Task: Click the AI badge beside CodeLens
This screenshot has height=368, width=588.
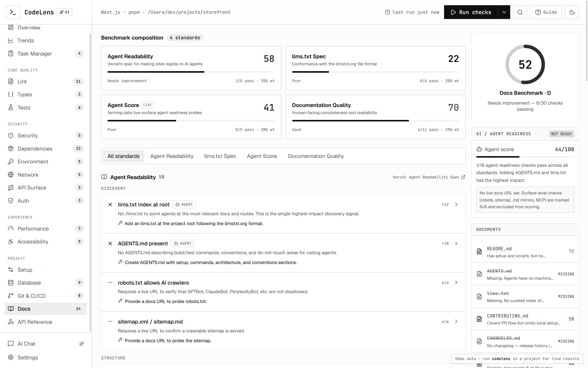Action: click(x=65, y=12)
